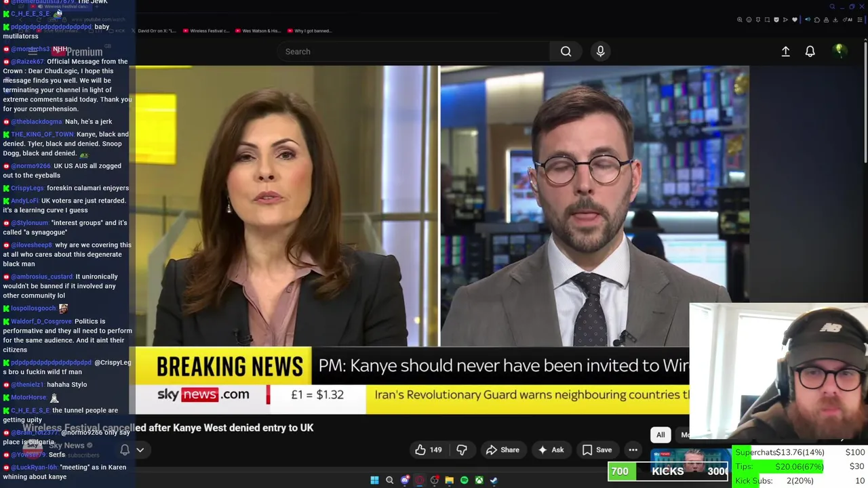Click the video title about Wireless Festival
Image resolution: width=868 pixels, height=488 pixels.
168,428
